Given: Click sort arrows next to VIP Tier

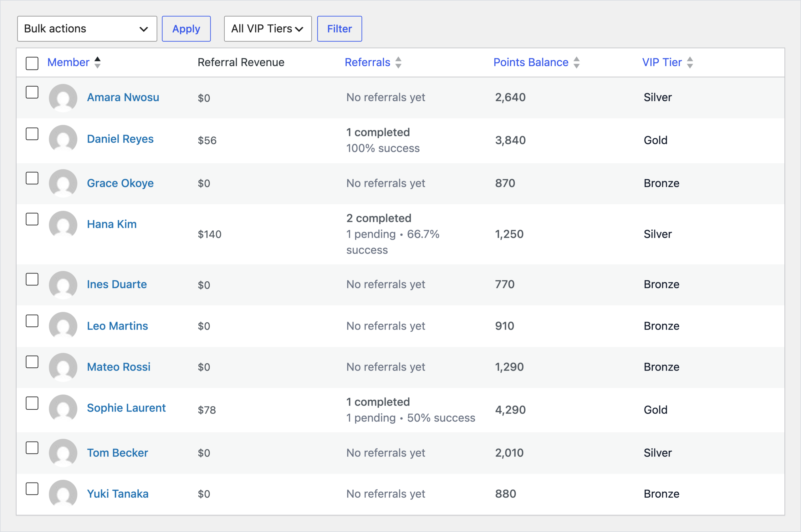Looking at the screenshot, I should (690, 62).
